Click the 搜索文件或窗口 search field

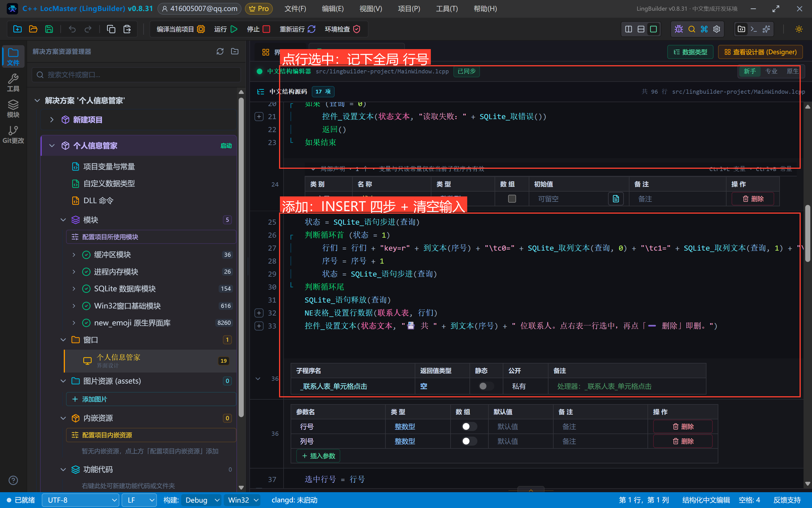point(136,75)
